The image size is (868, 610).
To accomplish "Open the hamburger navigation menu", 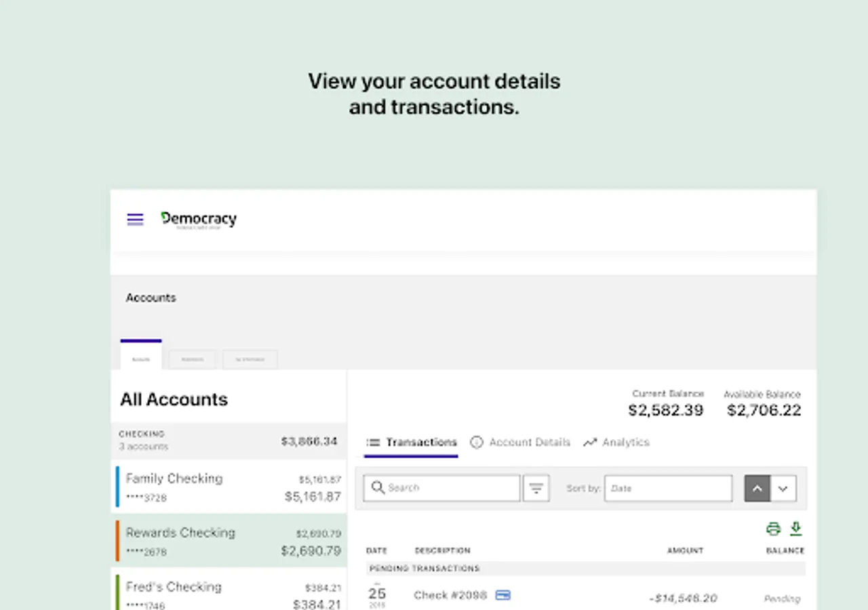I will coord(135,220).
